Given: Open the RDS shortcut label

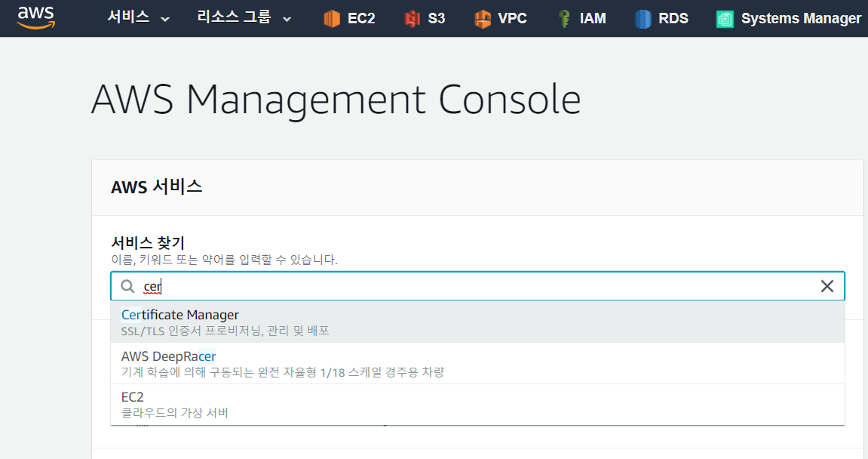Looking at the screenshot, I should [673, 18].
